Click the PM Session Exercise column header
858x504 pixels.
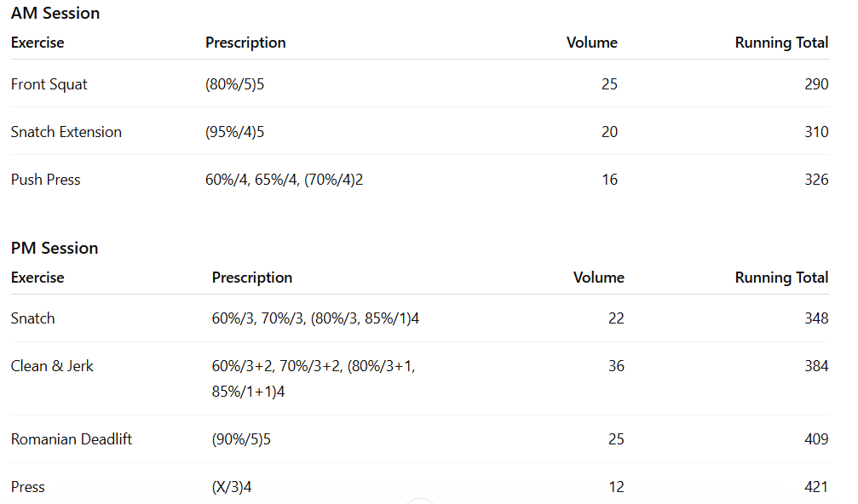point(37,278)
